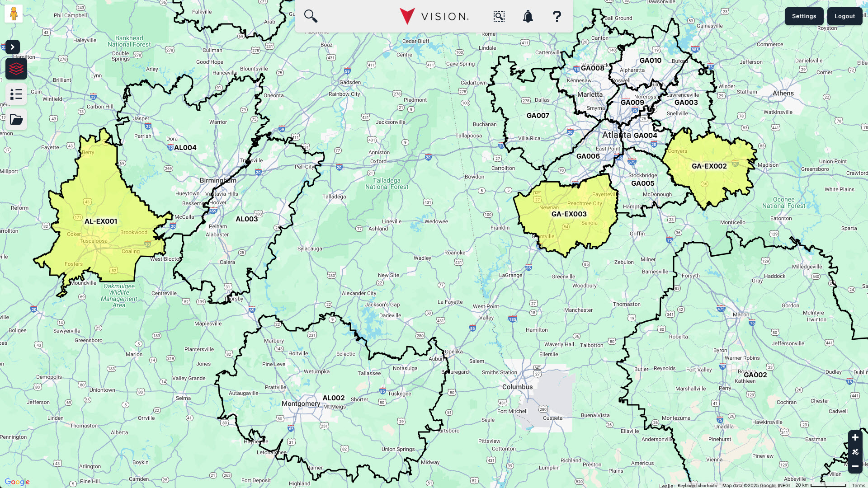Select the AL002 territory label
This screenshot has height=488, width=868.
click(x=334, y=398)
